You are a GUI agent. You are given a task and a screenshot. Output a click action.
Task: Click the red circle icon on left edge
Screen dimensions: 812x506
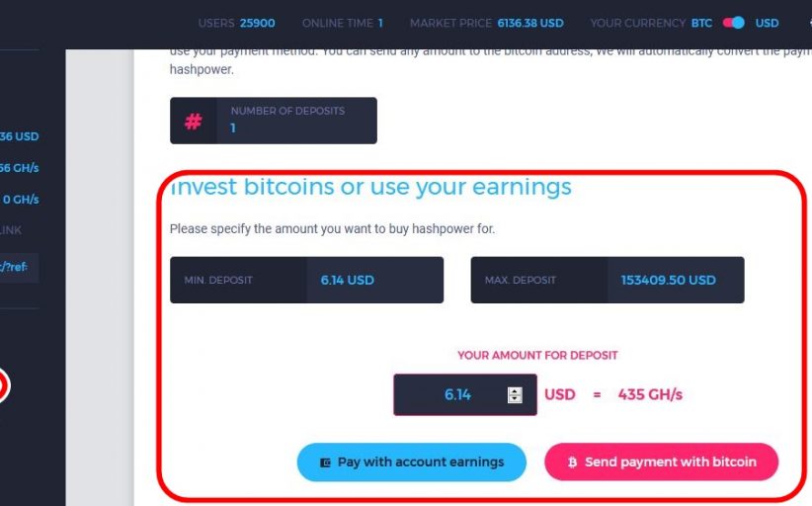tap(3, 385)
